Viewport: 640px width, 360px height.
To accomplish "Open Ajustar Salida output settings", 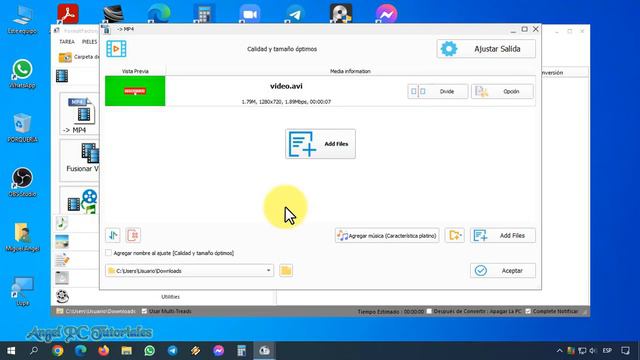I will (486, 49).
